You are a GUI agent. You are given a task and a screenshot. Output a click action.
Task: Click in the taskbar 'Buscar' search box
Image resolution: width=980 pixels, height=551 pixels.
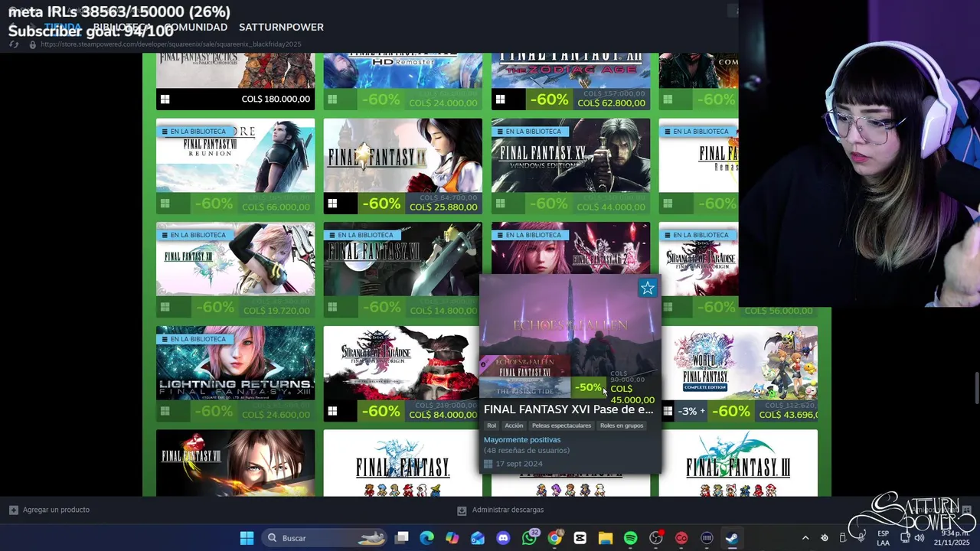[x=325, y=538]
